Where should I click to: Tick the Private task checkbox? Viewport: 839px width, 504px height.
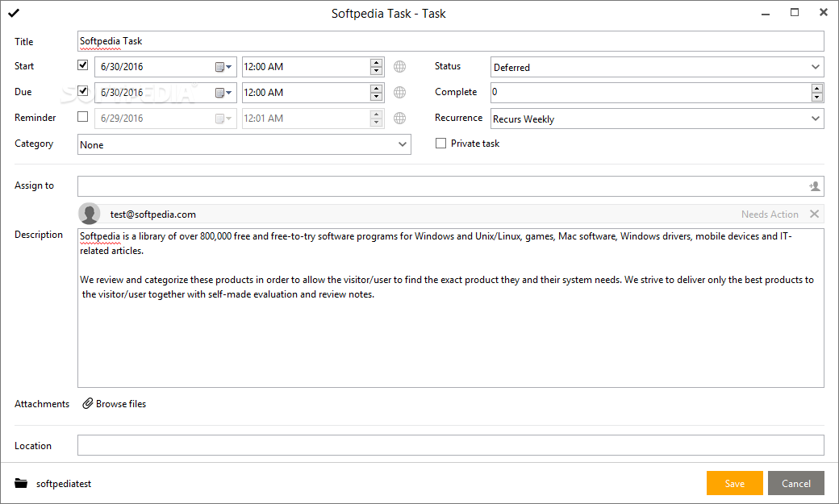[x=441, y=143]
